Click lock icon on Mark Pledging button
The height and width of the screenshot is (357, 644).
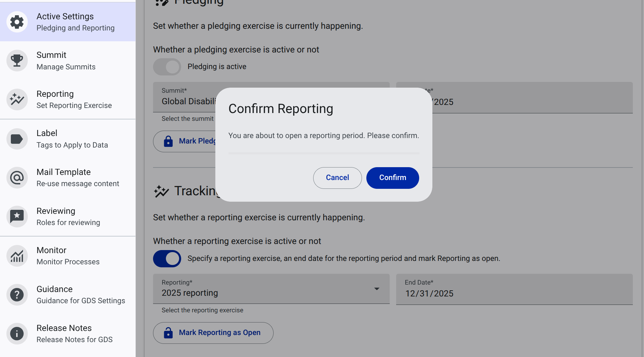[x=168, y=141]
